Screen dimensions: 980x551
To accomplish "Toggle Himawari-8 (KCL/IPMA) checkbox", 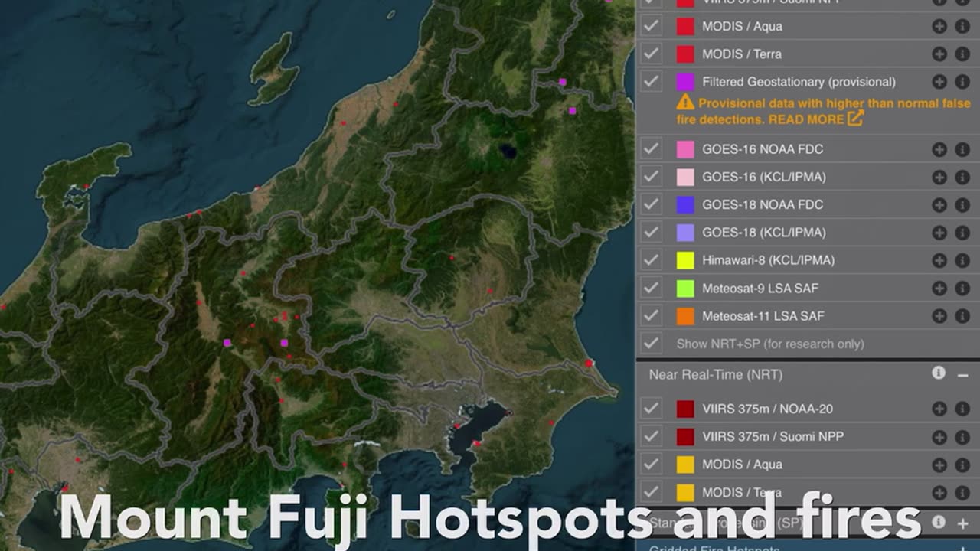I will pos(651,260).
